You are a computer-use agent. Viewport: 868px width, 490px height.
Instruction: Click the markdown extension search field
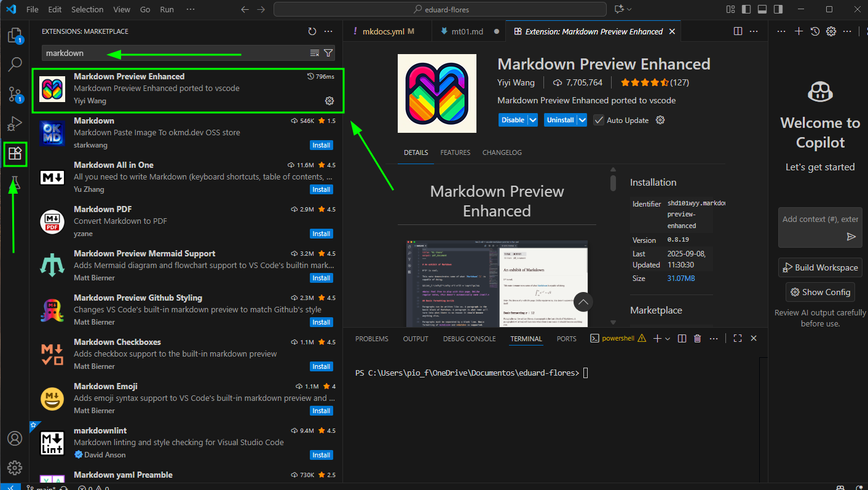[x=175, y=53]
